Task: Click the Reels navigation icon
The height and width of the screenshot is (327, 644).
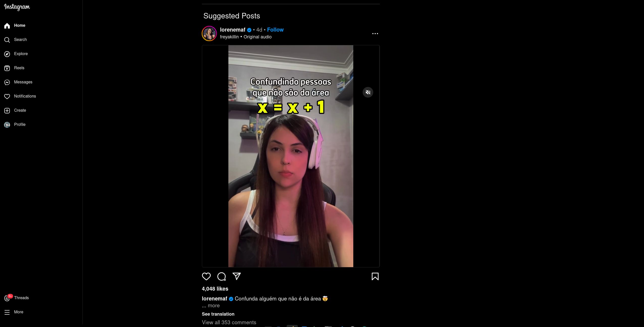Action: tap(7, 68)
